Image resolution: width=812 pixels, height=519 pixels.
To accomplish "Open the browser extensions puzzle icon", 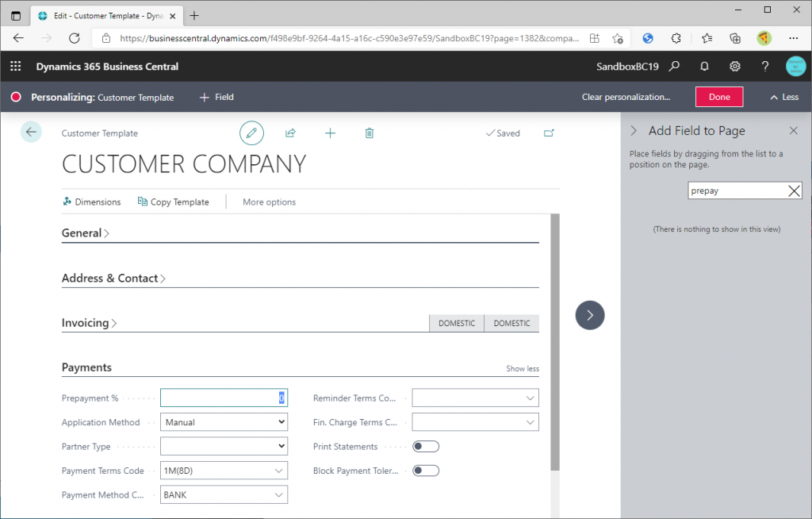I will 676,38.
